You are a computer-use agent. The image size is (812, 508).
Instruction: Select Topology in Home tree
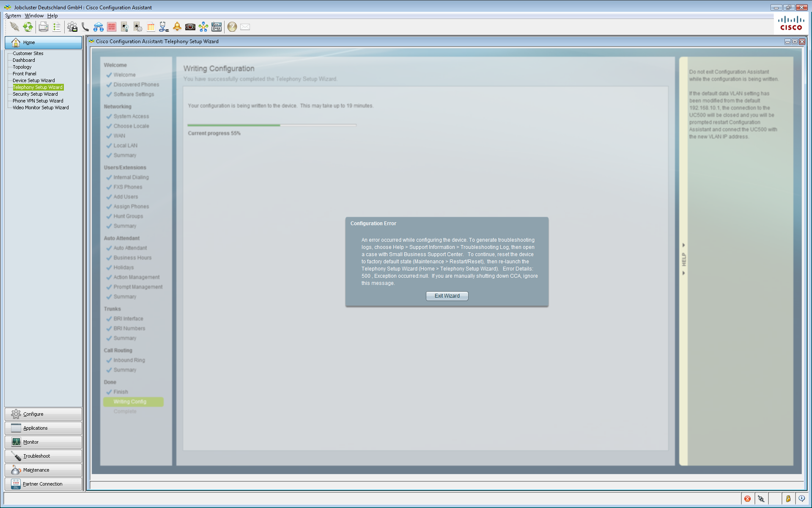click(22, 67)
